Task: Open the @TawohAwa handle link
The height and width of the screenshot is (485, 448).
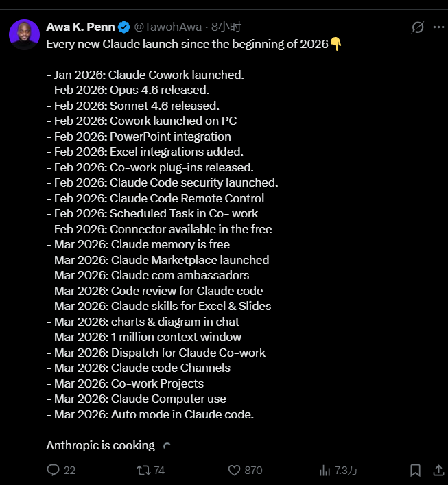Action: pos(168,27)
